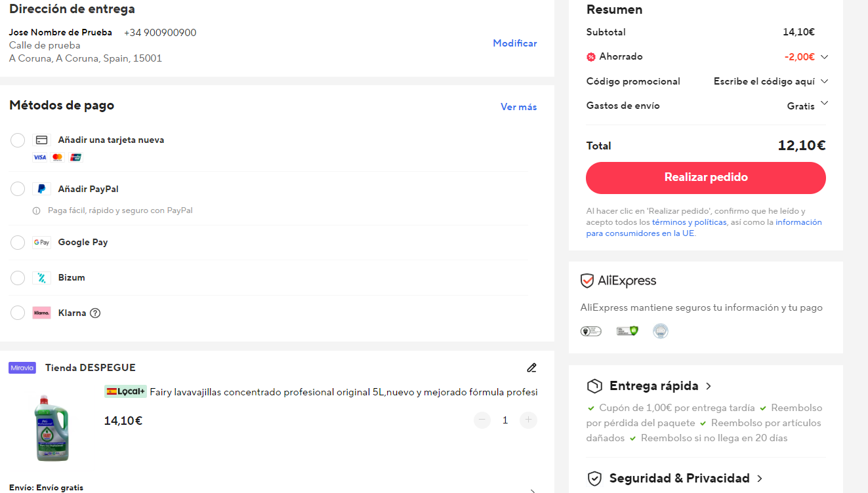
Task: Click the UnionPay logo icon
Action: coord(75,157)
